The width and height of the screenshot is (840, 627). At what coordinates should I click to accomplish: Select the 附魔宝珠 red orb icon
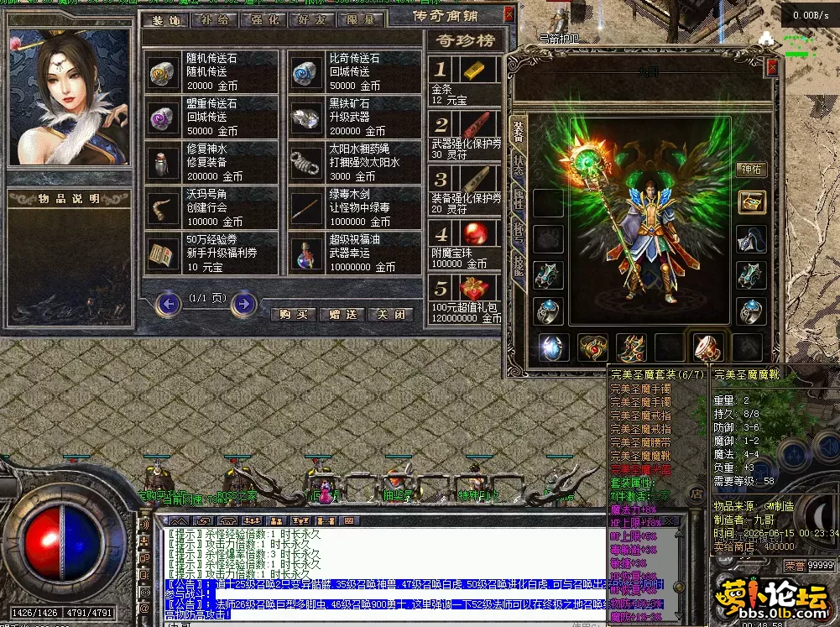point(475,233)
